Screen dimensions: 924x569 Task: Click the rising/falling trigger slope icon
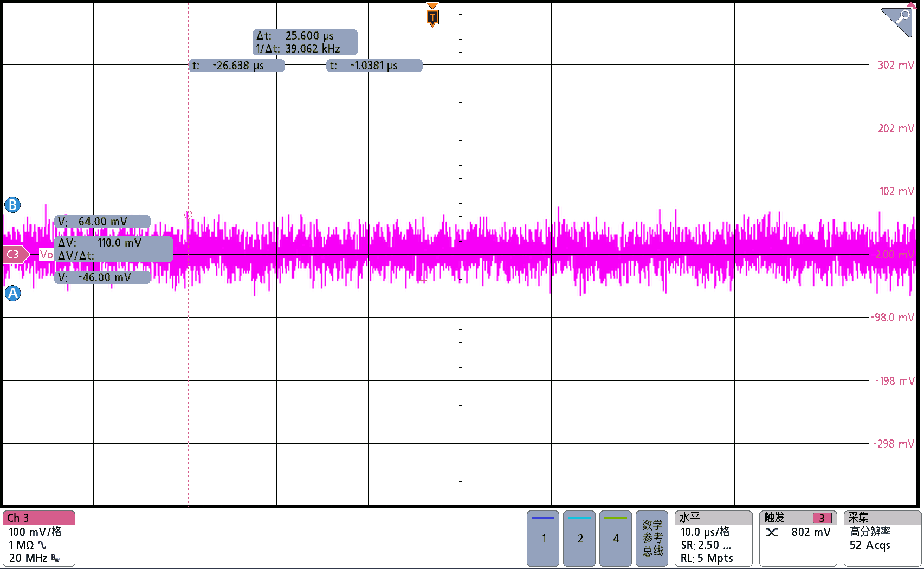(772, 533)
